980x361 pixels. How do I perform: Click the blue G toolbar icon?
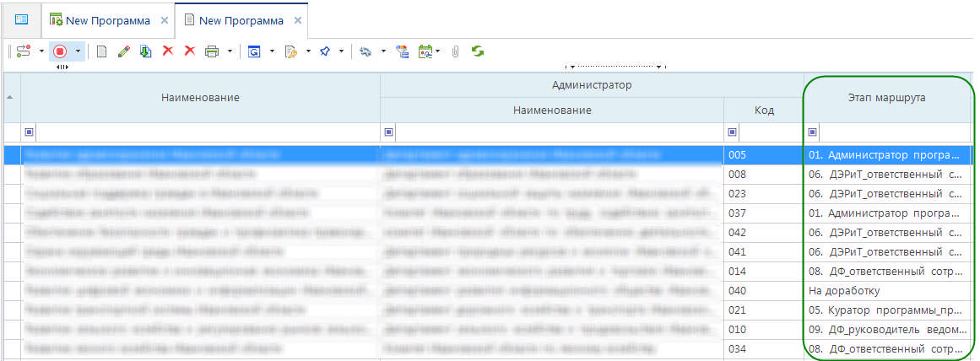[254, 51]
